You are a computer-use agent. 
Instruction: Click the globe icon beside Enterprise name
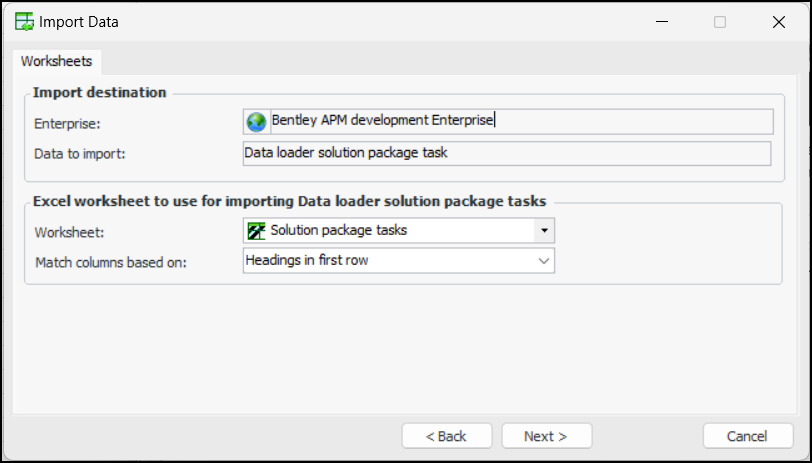[257, 121]
